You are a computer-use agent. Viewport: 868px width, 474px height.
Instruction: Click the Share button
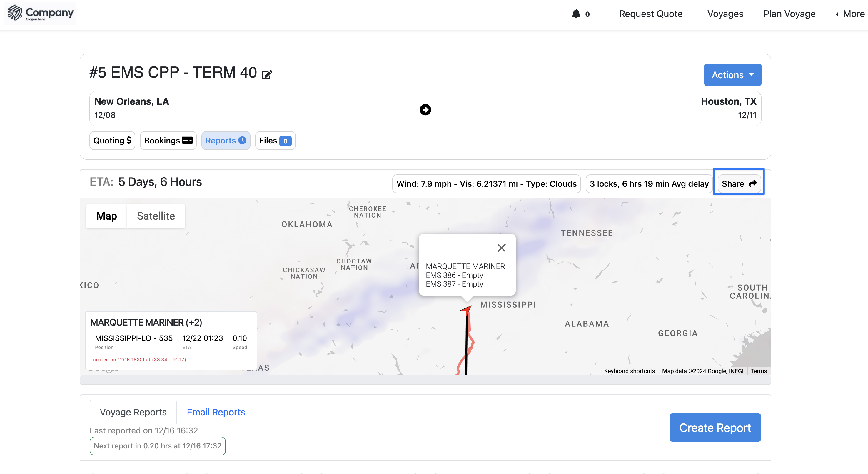[739, 183]
